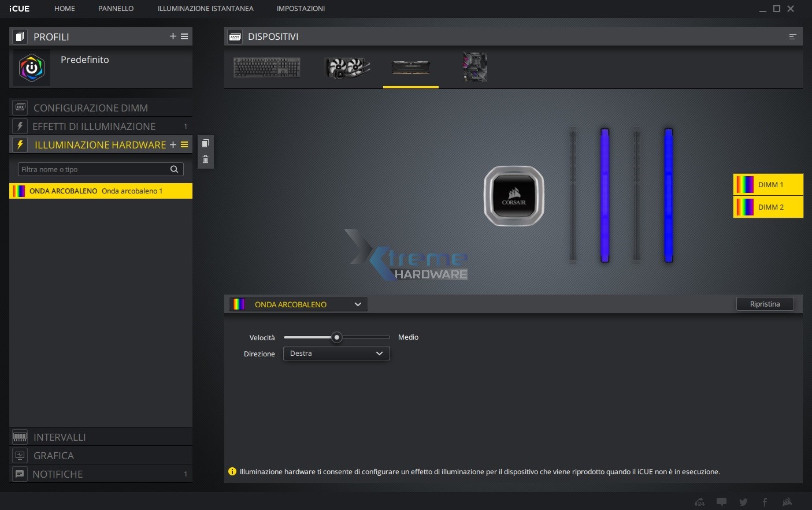Select the liquid cooler device thumbnail

tap(347, 68)
